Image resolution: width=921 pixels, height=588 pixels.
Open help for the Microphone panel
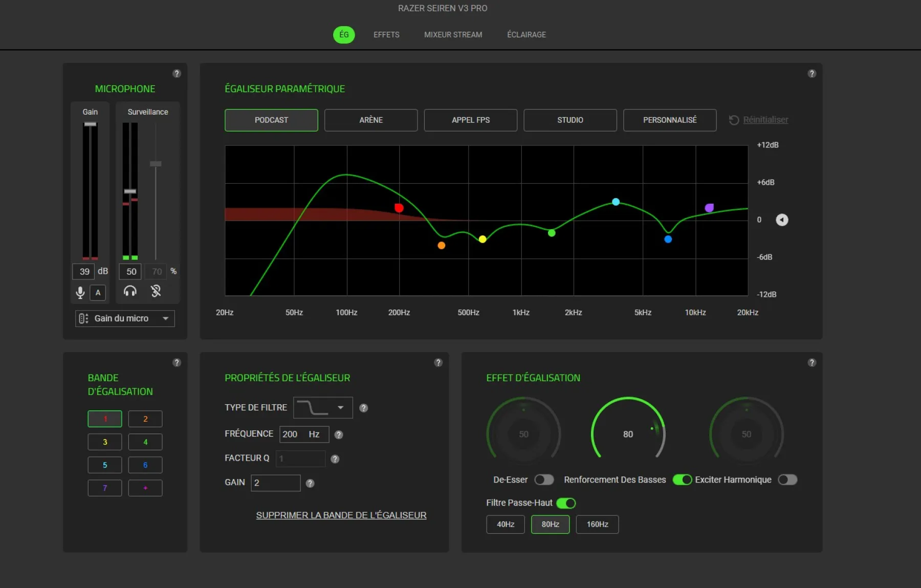point(177,73)
